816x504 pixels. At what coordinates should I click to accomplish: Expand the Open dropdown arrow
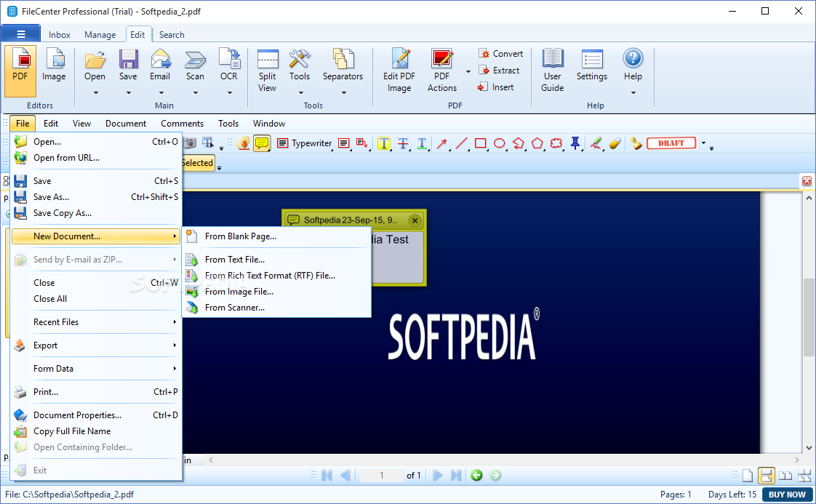[95, 92]
